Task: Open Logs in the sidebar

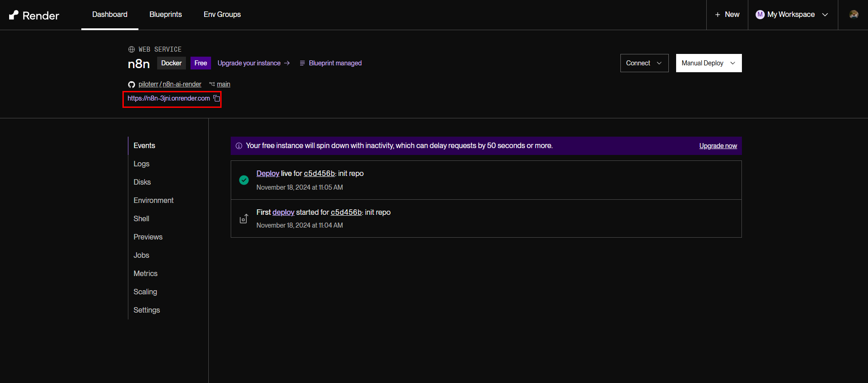Action: [x=142, y=164]
